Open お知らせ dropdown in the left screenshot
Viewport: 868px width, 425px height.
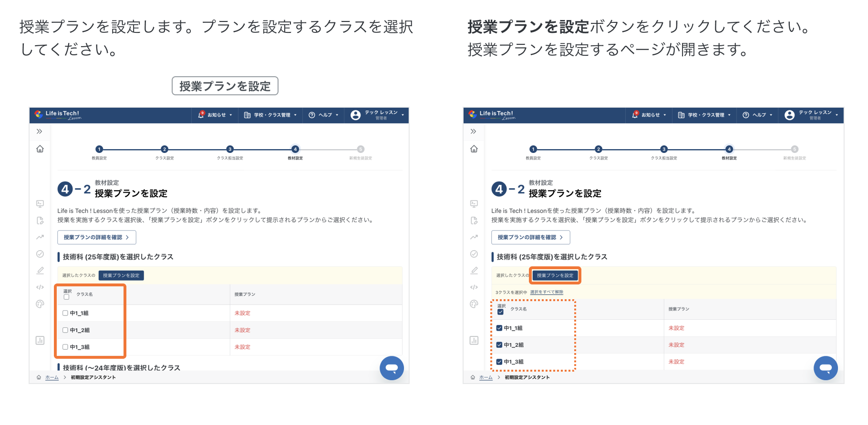[x=215, y=115]
